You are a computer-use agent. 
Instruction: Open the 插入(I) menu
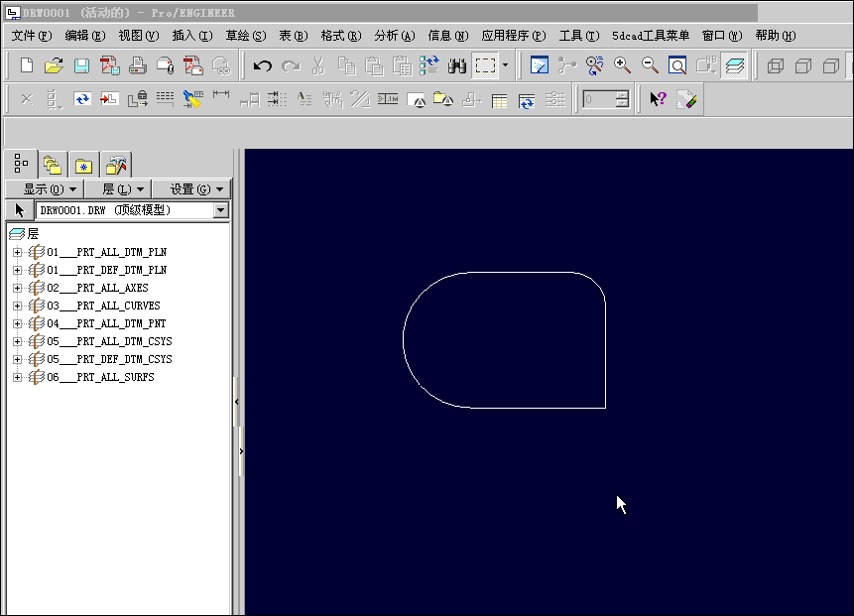[192, 36]
